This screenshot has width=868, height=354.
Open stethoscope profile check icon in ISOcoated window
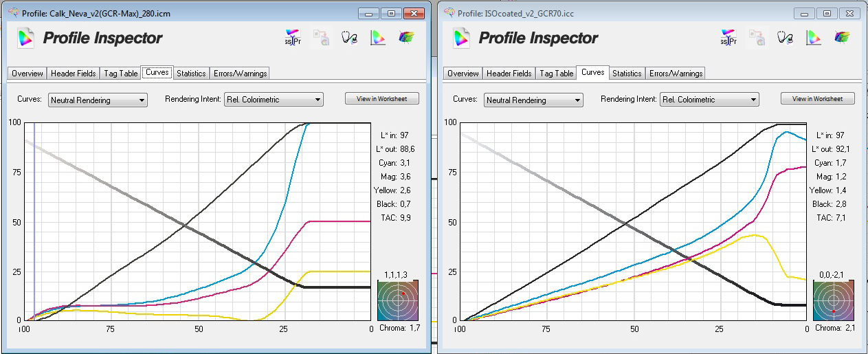786,38
